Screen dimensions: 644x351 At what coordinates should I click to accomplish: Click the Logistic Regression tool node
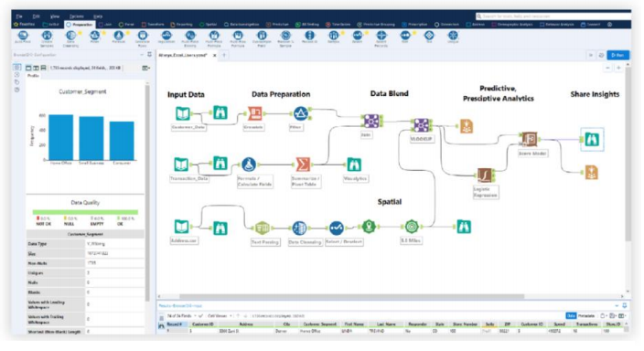tap(485, 175)
